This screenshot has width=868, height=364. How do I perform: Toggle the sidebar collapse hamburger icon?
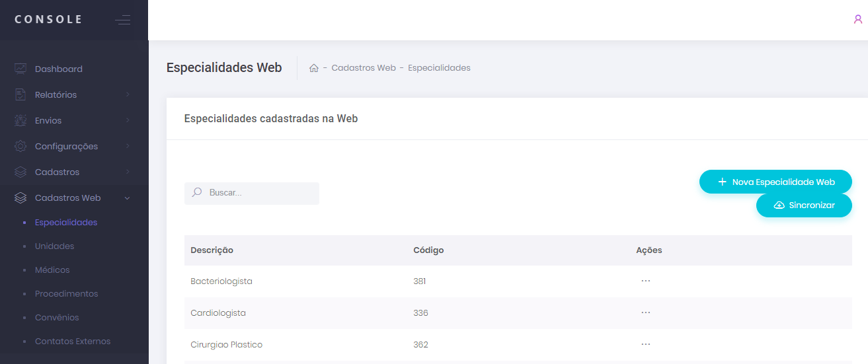[x=122, y=20]
